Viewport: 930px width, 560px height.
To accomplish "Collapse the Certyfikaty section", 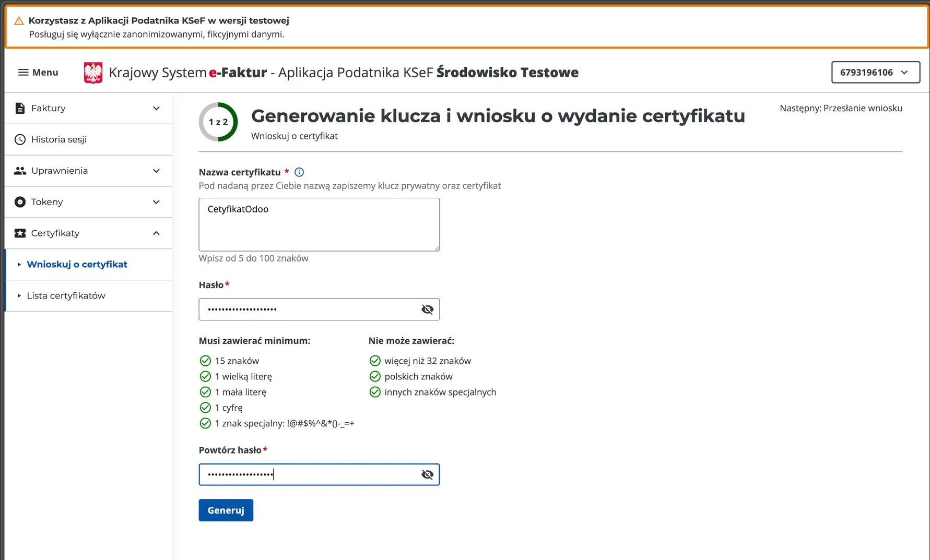I will 156,233.
